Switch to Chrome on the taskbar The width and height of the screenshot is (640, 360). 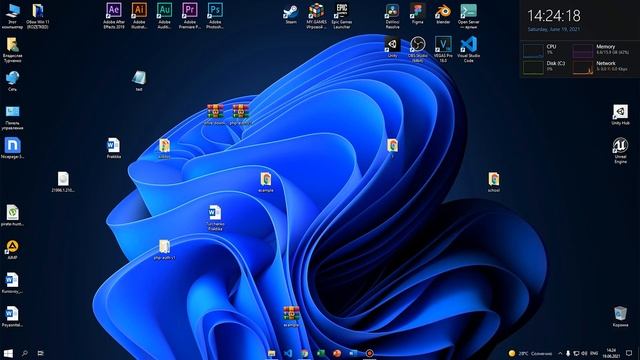pyautogui.click(x=304, y=353)
